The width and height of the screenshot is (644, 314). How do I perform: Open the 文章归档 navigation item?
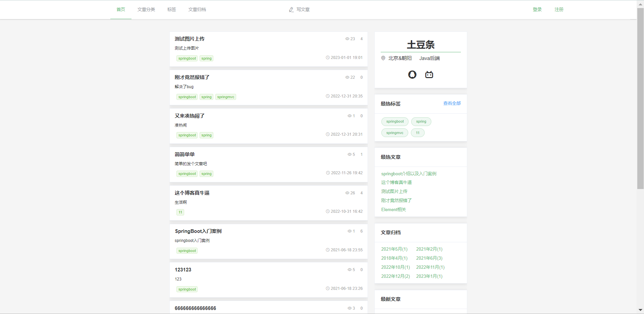[x=197, y=10]
